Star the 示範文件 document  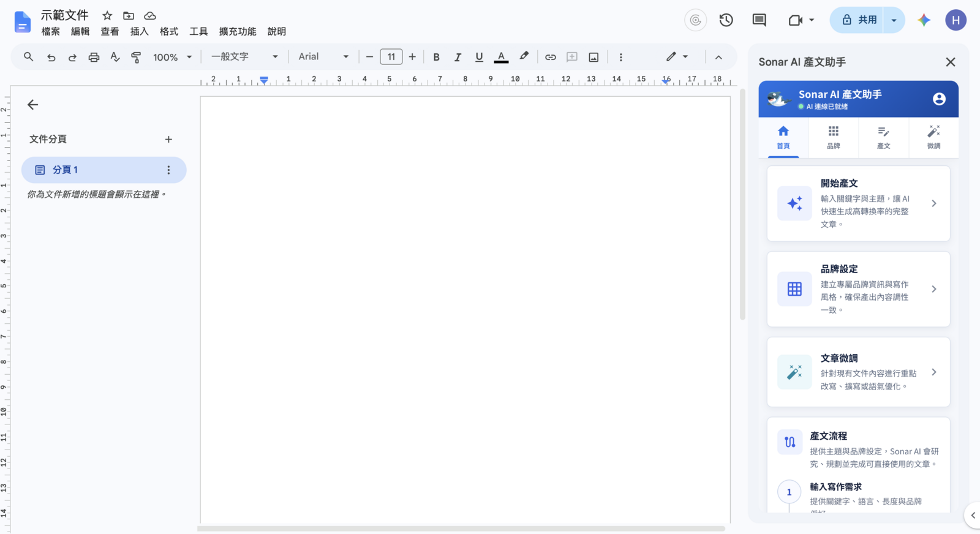107,15
